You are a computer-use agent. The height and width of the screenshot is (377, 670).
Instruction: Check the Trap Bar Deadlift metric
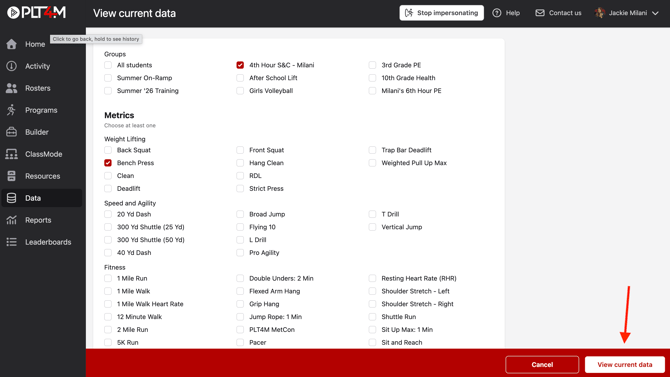click(x=372, y=150)
